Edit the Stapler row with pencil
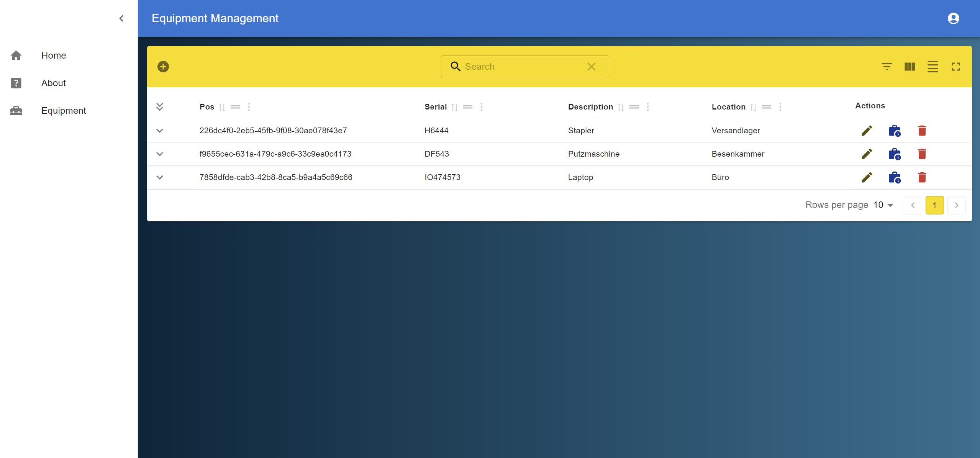980x458 pixels. click(867, 131)
